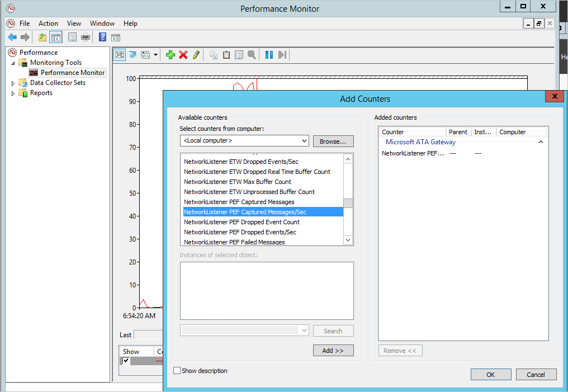568x392 pixels.
Task: Click Update Data step icon
Action: coord(282,55)
